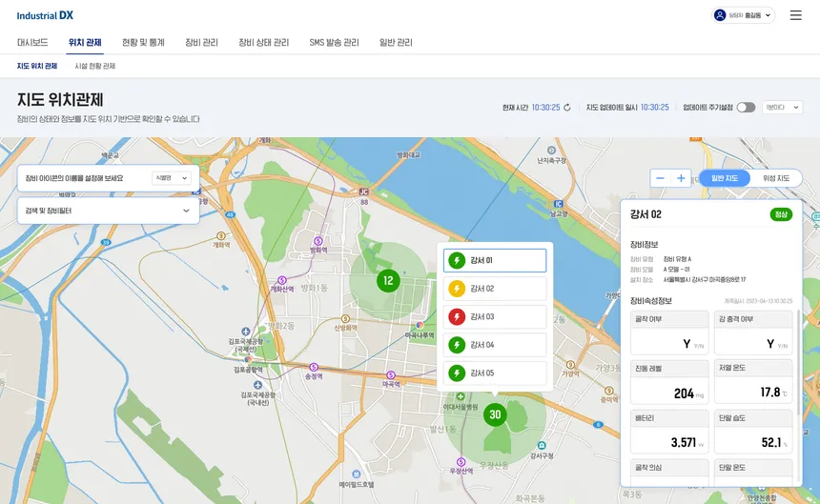
Task: Click the 저열 온도 17.8 card
Action: click(x=753, y=382)
